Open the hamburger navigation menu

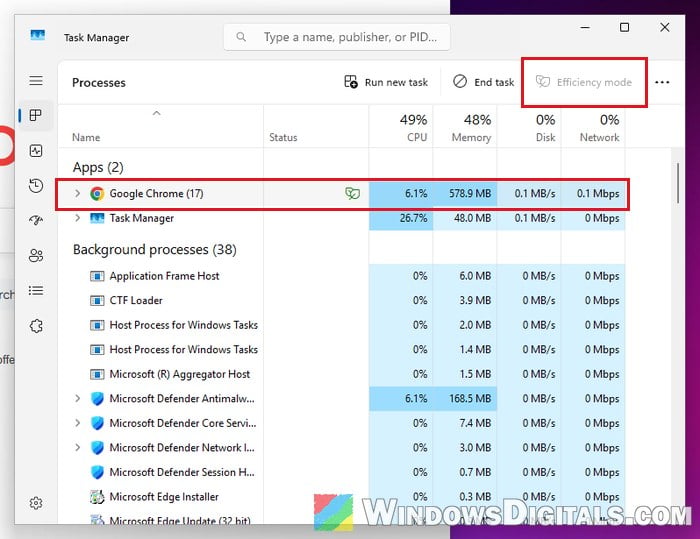(x=36, y=81)
